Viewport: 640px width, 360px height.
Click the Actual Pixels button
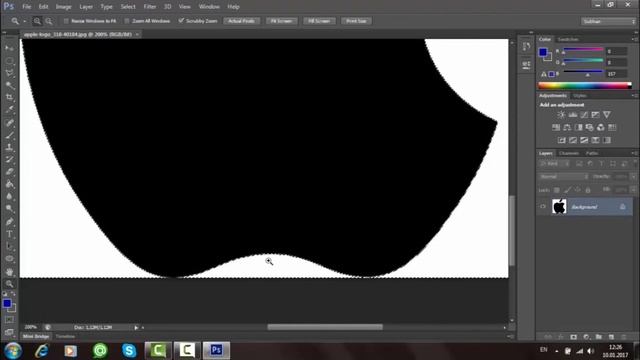click(242, 21)
